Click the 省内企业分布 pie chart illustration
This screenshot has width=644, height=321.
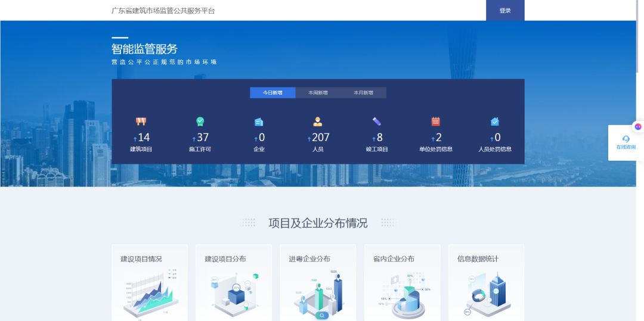point(403,296)
